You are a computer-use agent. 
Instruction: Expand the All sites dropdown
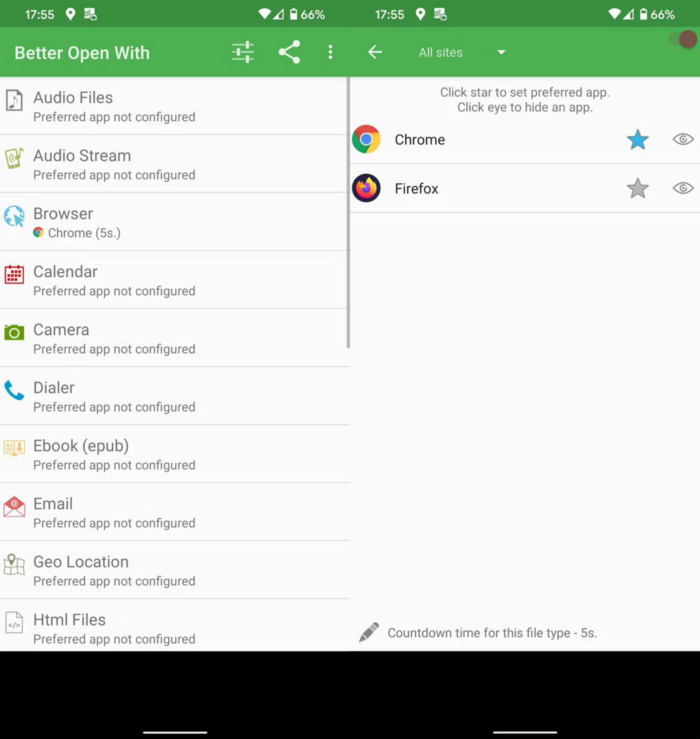(x=462, y=52)
